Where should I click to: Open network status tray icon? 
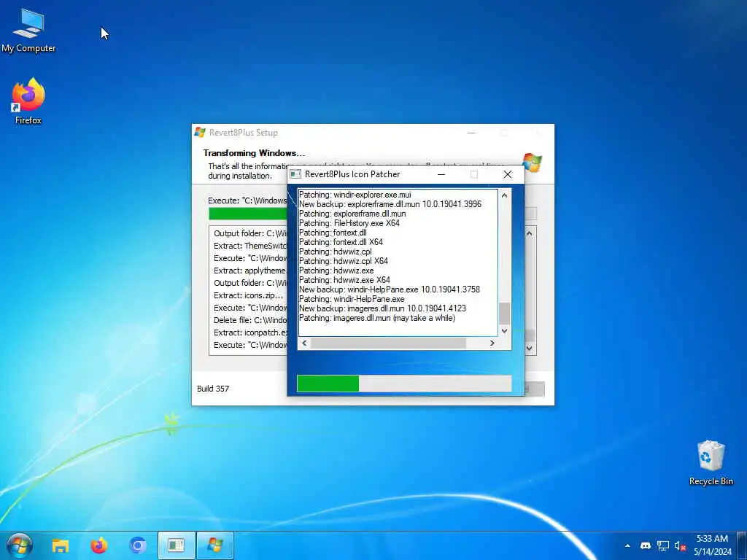coord(662,546)
